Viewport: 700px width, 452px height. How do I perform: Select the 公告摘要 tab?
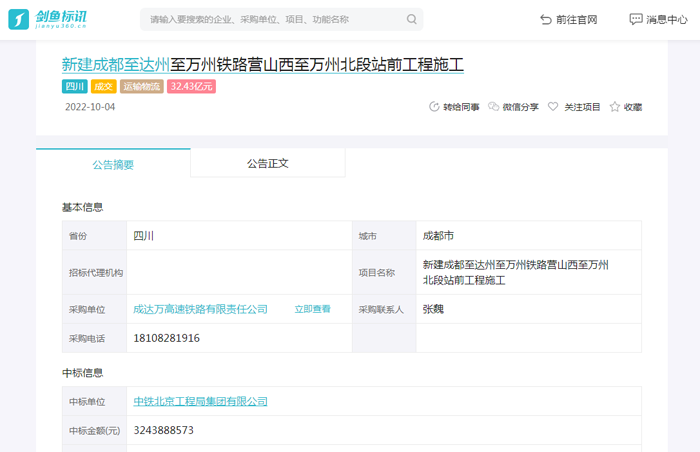coord(113,164)
